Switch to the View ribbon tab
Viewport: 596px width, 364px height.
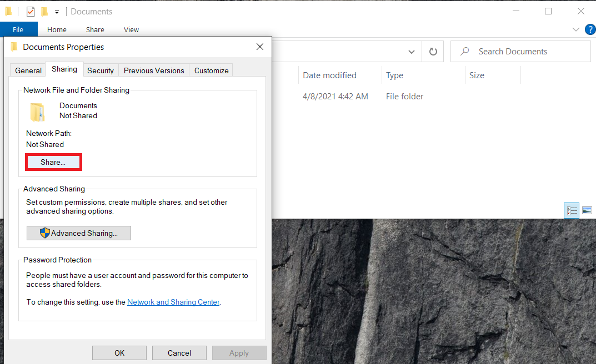pyautogui.click(x=131, y=29)
